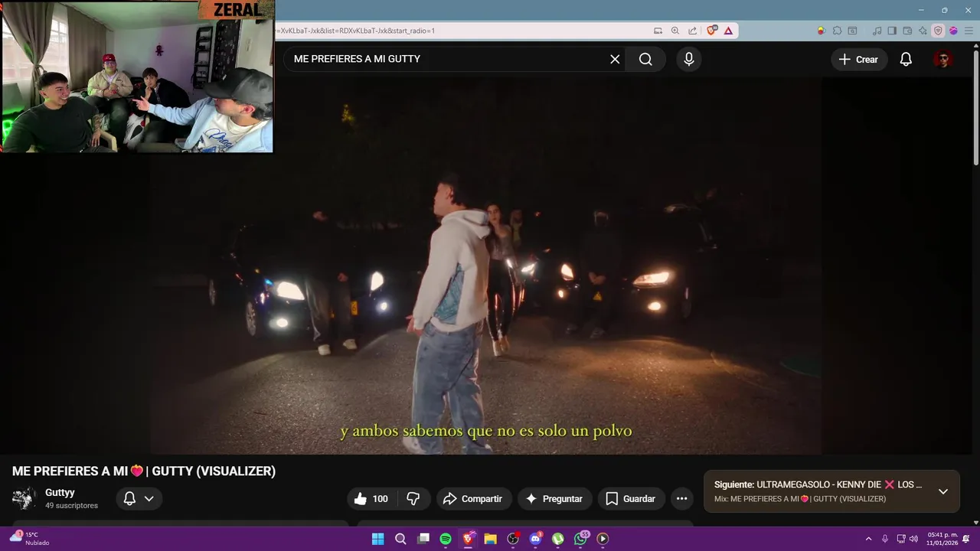Open Brave Rewards triangle icon
This screenshot has width=980, height=551.
728,31
